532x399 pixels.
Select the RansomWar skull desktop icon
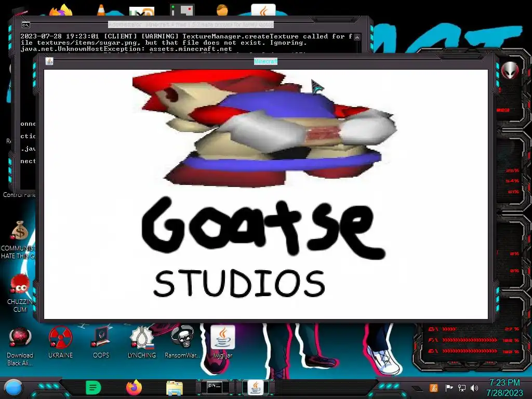(x=182, y=343)
